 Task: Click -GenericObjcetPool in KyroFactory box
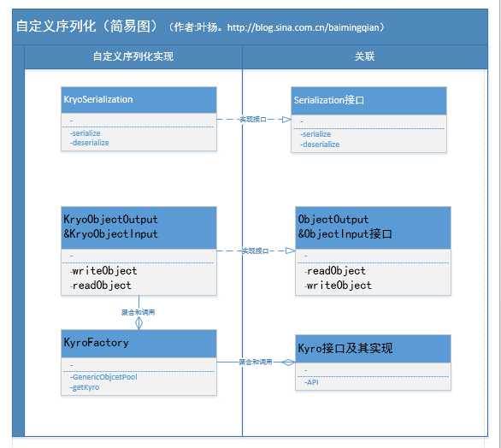pyautogui.click(x=103, y=377)
